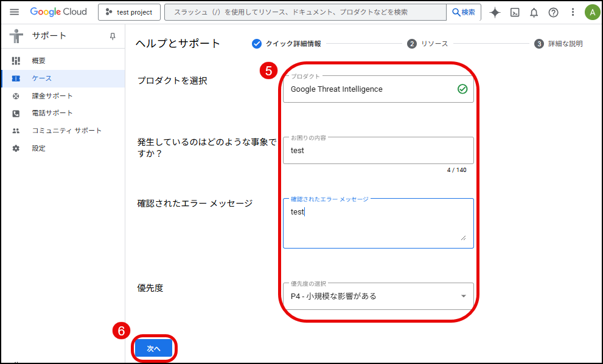Activate Cloud Shell terminal icon

515,12
